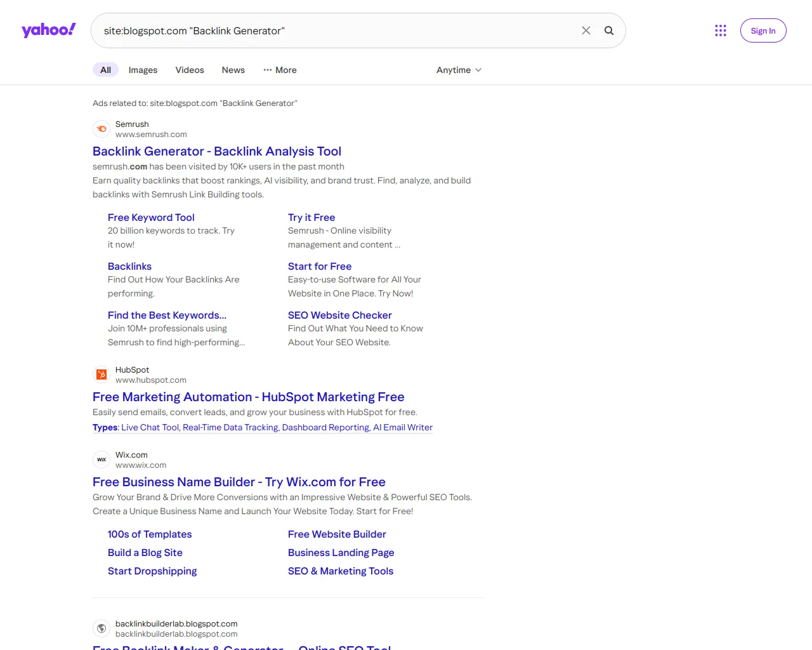
Task: Click the HubSpot advertiser name
Action: [x=132, y=370]
